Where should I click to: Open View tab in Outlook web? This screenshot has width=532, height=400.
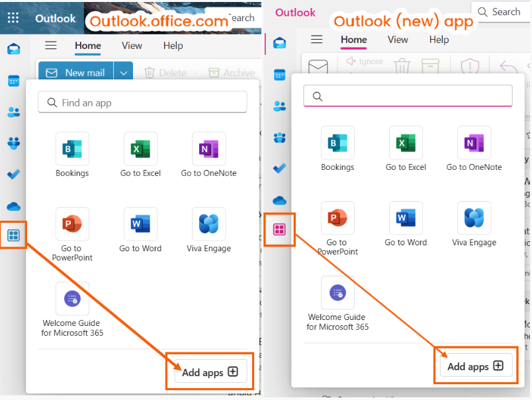132,46
